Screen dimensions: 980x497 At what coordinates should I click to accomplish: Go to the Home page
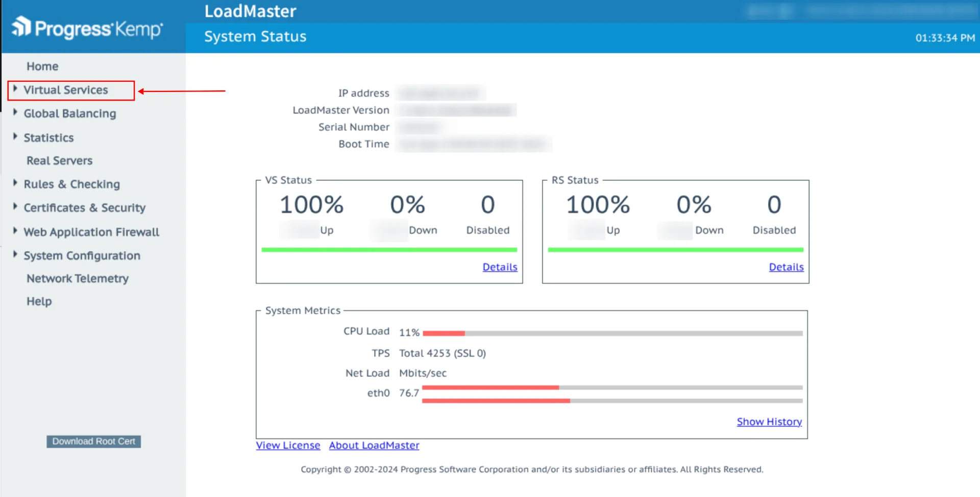point(42,66)
